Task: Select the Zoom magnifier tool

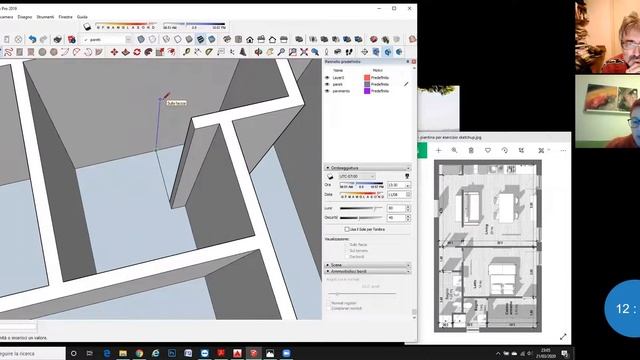Action: click(281, 52)
